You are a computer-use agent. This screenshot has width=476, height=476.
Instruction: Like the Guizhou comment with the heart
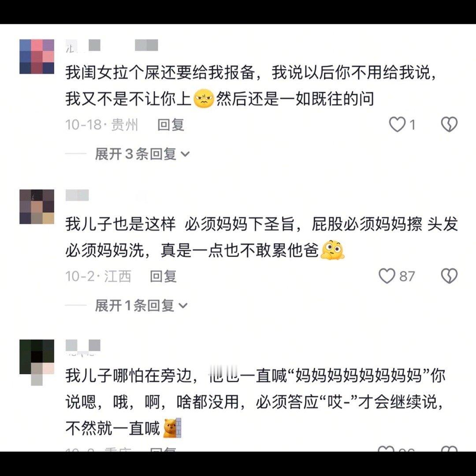click(397, 124)
